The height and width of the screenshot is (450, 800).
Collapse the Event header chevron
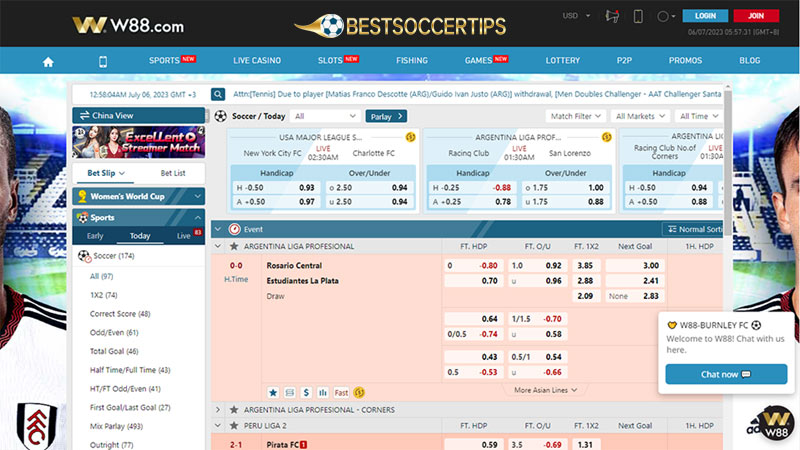tap(218, 229)
